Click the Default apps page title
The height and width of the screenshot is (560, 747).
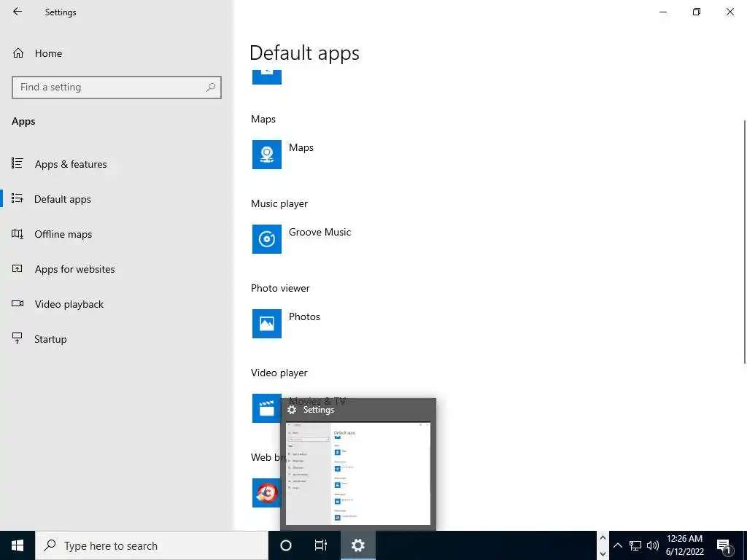[304, 52]
